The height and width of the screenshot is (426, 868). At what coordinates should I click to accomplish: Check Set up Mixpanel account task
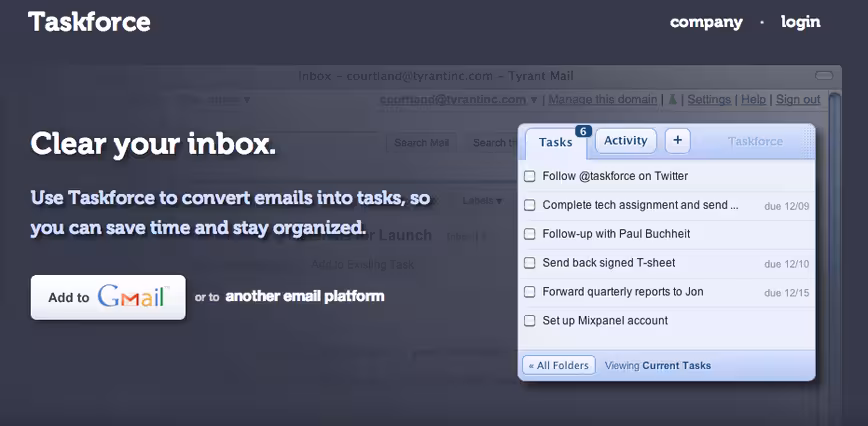tap(530, 320)
